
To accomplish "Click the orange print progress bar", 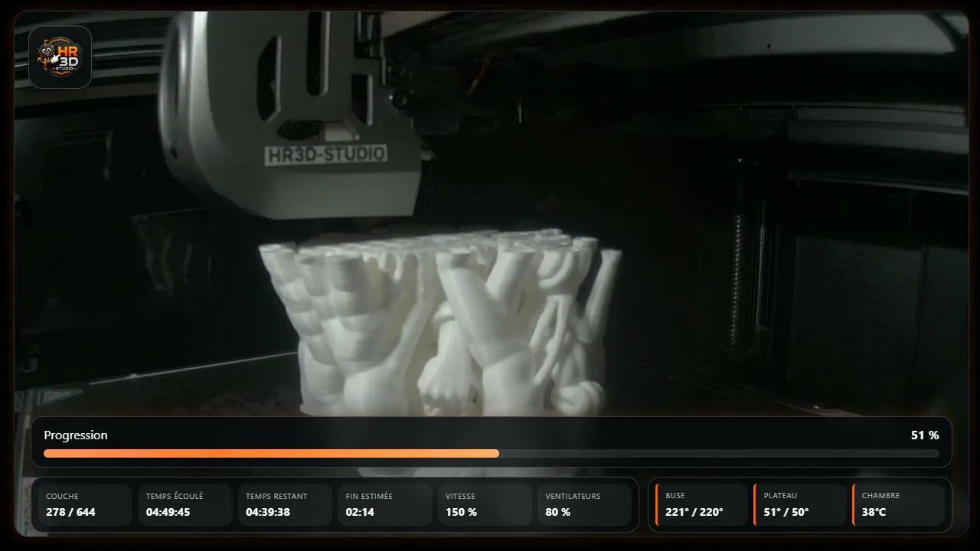I will coord(492,454).
